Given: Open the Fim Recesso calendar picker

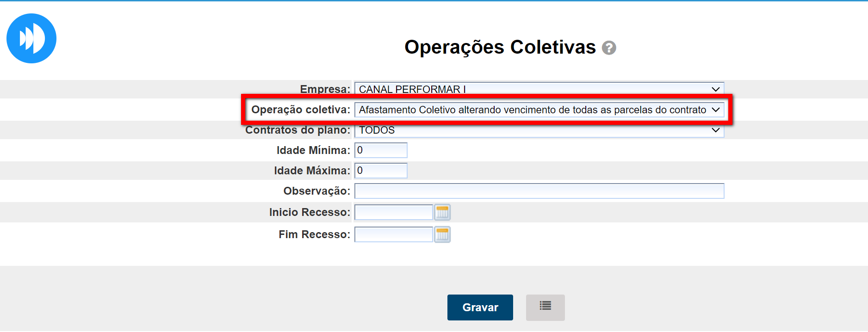Looking at the screenshot, I should tap(442, 234).
